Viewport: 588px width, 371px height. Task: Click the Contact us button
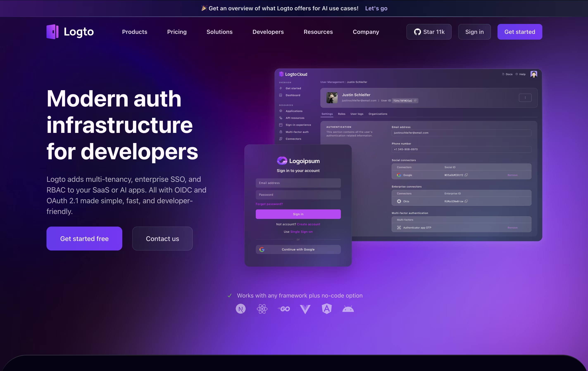(x=162, y=239)
